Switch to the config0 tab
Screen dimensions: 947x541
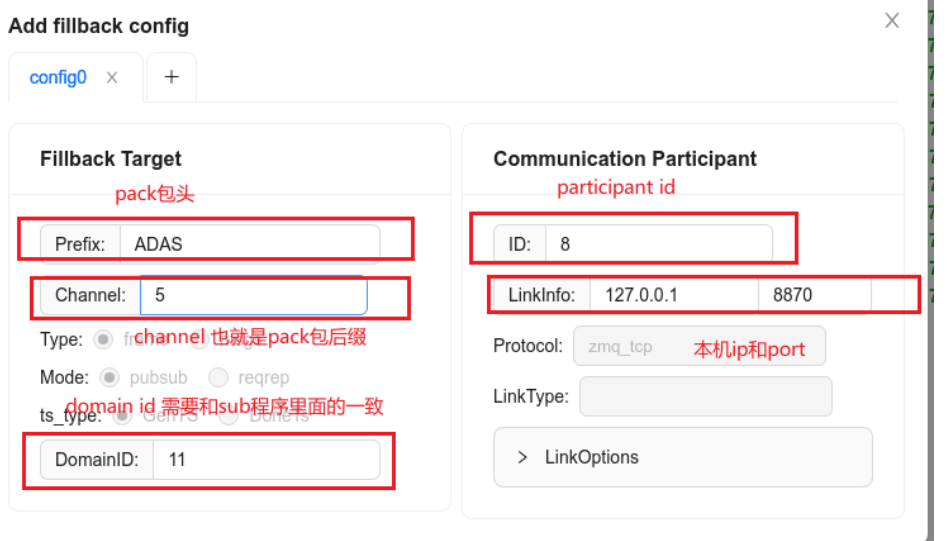(57, 77)
